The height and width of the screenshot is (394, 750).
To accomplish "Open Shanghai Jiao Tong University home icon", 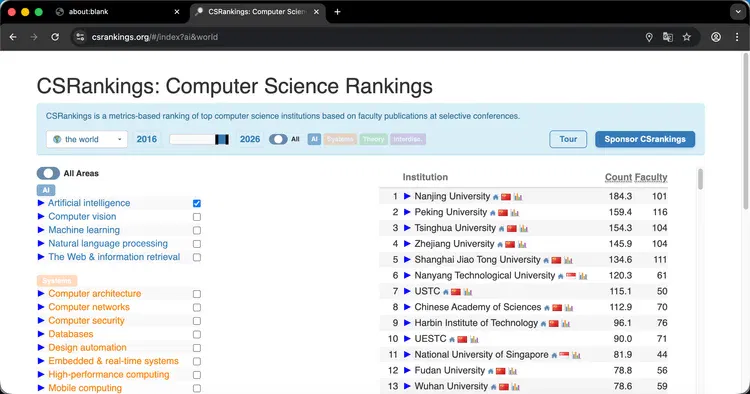I will [x=546, y=260].
